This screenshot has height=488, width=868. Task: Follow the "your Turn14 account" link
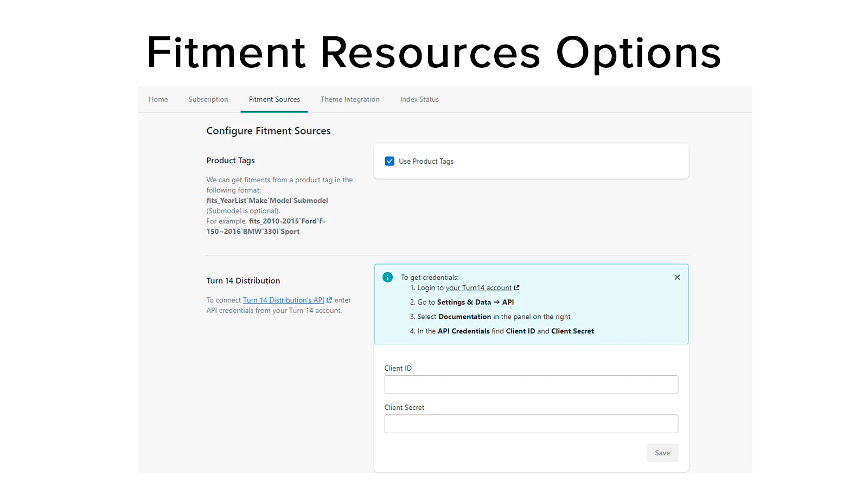(478, 288)
